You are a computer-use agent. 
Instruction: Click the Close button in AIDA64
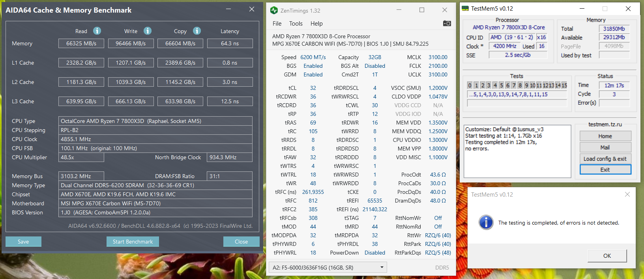[x=241, y=242]
